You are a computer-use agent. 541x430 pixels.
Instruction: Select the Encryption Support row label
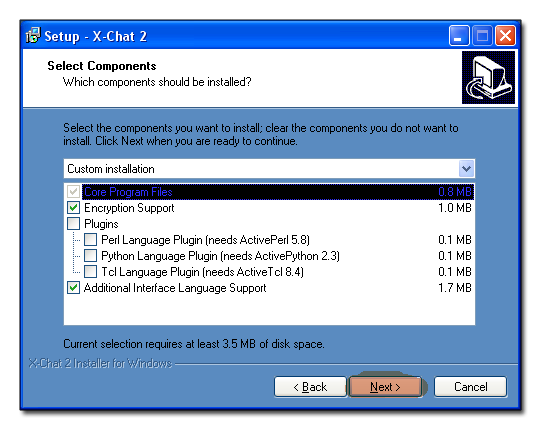pyautogui.click(x=129, y=208)
